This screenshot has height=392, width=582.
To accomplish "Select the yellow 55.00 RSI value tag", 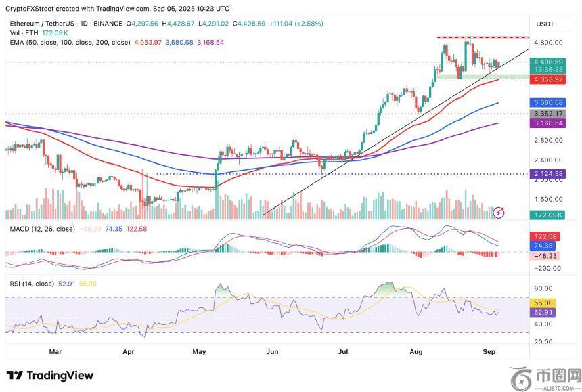I will point(545,303).
